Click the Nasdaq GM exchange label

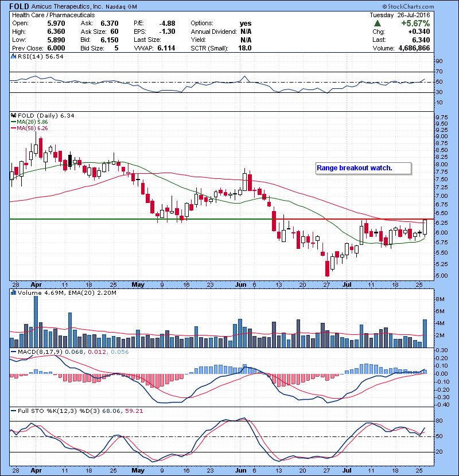[x=121, y=7]
